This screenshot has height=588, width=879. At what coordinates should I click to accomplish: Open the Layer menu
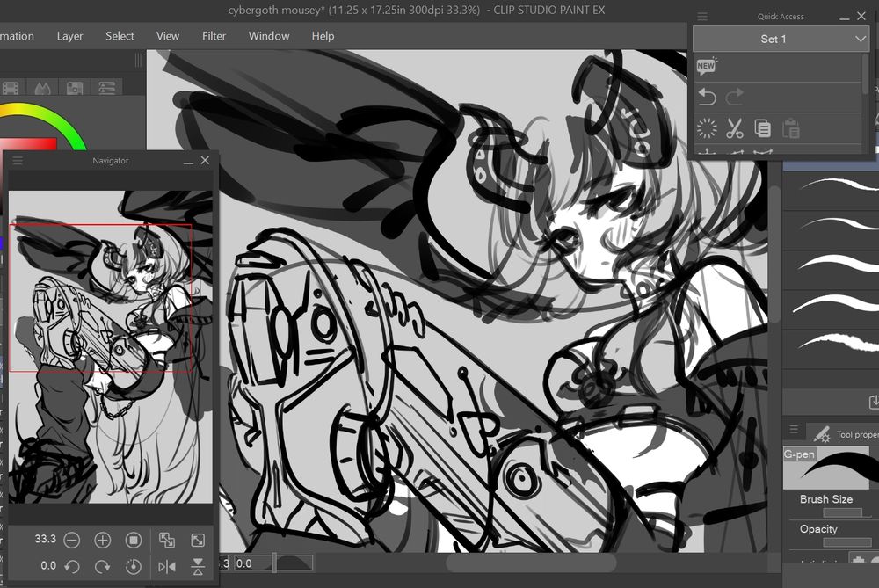pos(69,36)
